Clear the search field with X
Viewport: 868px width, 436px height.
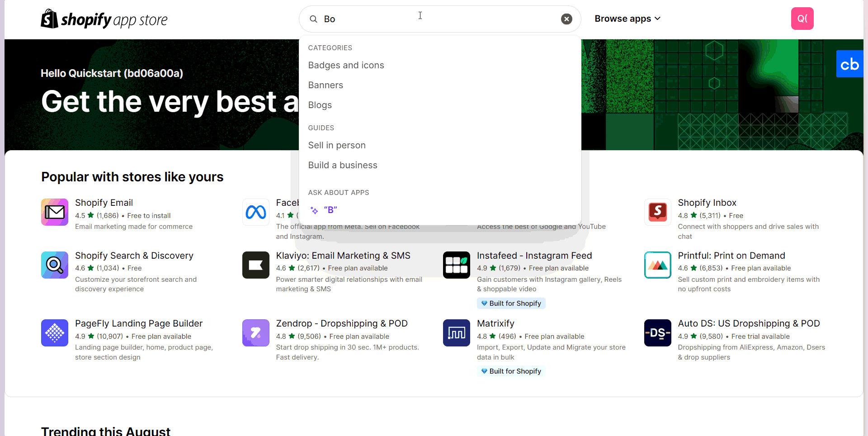click(x=566, y=19)
